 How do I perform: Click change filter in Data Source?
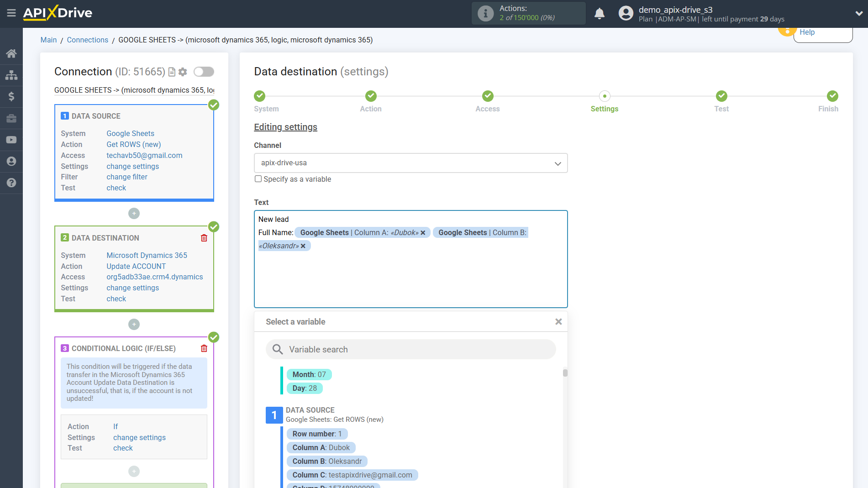coord(127,177)
